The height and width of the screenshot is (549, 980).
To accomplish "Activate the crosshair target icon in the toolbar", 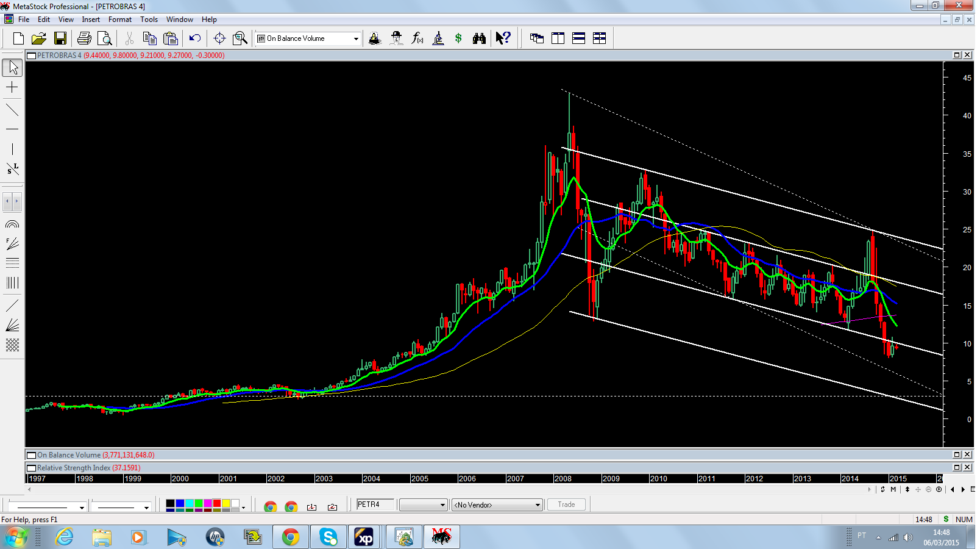I will tap(219, 38).
